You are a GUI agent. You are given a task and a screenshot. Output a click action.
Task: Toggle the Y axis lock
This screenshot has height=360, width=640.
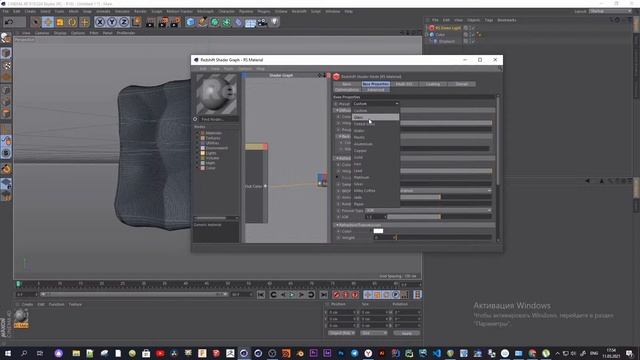click(x=112, y=22)
